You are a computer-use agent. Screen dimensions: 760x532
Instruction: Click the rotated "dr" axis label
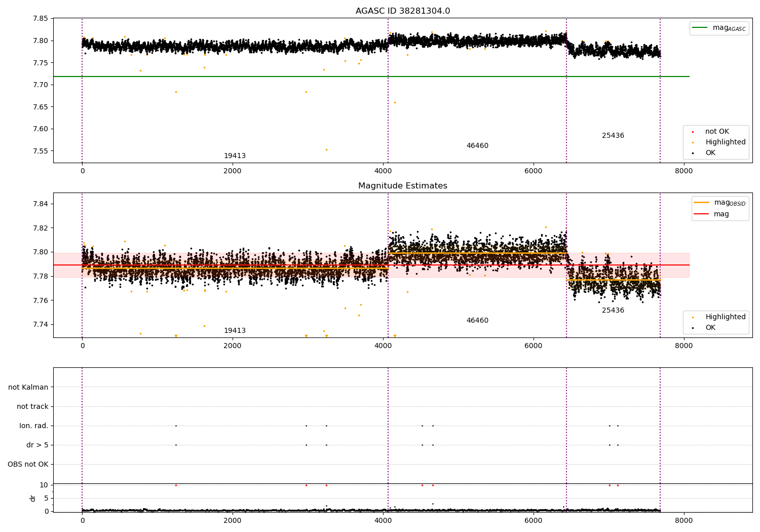click(x=33, y=498)
